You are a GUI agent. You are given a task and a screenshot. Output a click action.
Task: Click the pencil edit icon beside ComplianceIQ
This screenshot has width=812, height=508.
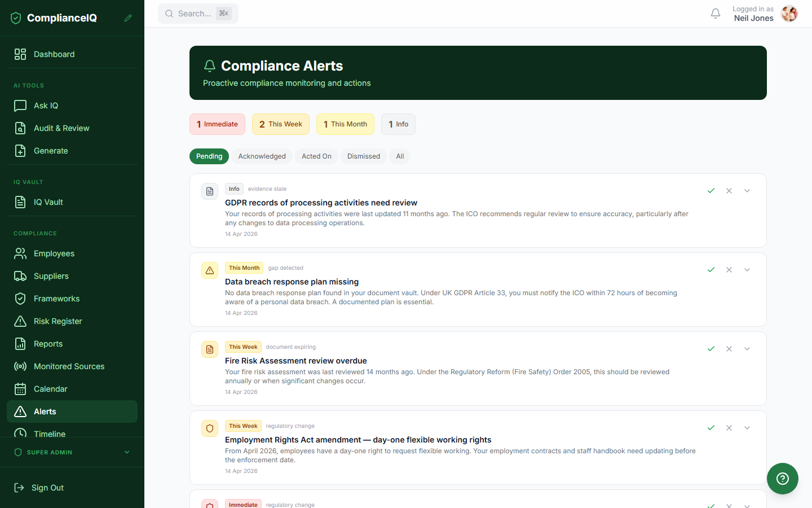128,18
